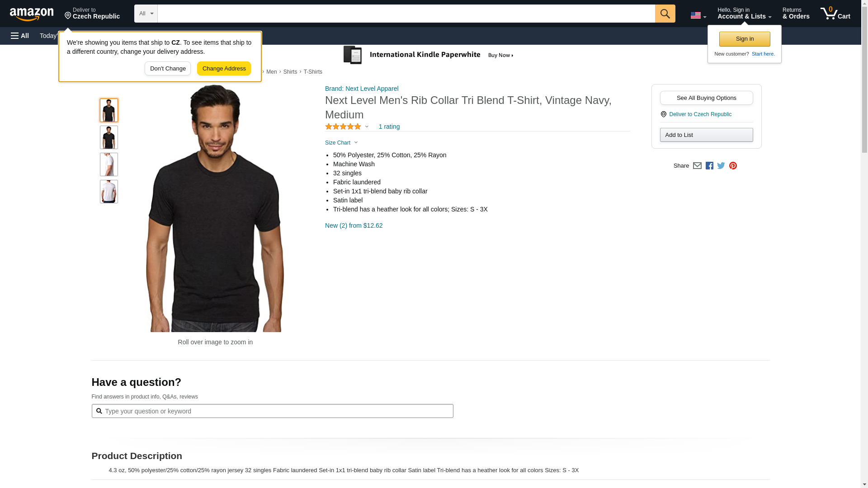This screenshot has height=488, width=868.
Task: Open the language flag dropdown
Action: pos(698,16)
